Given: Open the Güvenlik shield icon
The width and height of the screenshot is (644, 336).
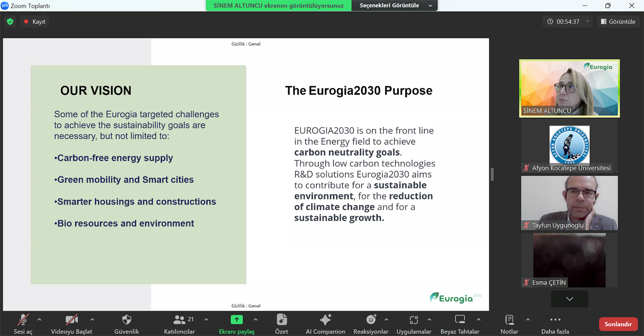Looking at the screenshot, I should 127,320.
